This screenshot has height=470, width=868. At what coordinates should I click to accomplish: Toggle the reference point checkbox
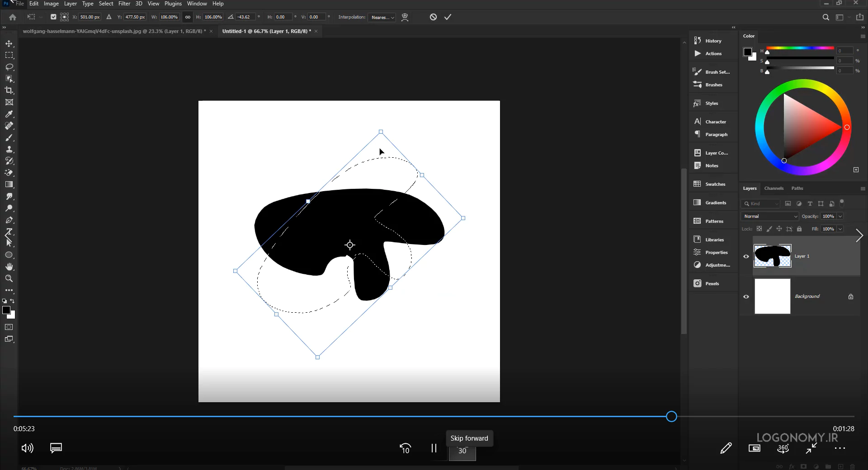point(53,17)
